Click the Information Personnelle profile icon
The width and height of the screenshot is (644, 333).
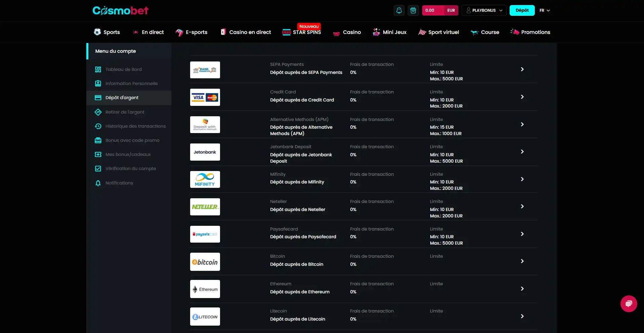pos(98,83)
